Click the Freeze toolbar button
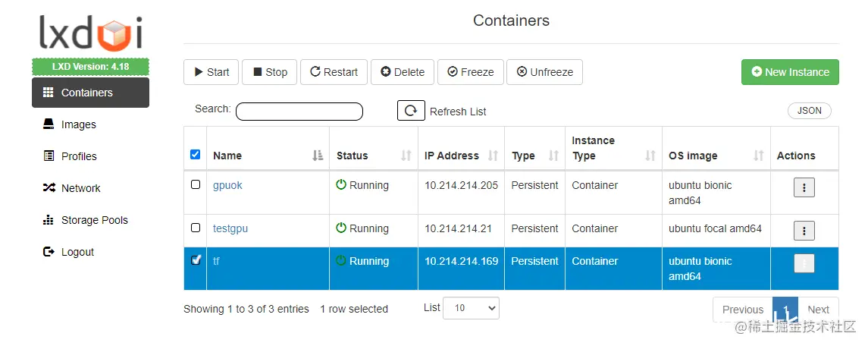868x346 pixels. coord(470,72)
